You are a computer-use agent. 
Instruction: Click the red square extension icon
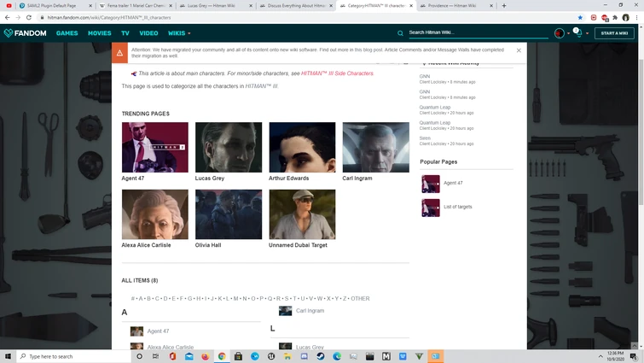(594, 18)
